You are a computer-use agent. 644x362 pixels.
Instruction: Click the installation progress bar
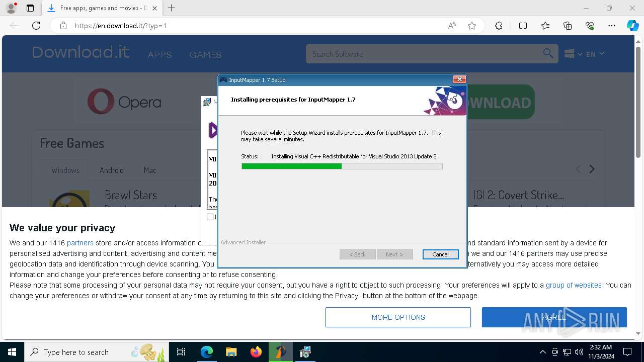coord(342,166)
